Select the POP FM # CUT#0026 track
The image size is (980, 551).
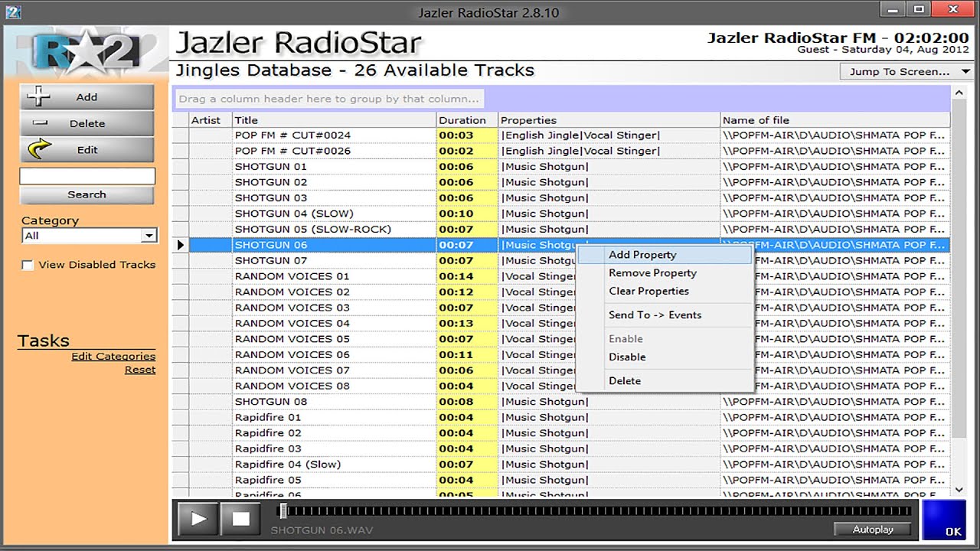560,151
